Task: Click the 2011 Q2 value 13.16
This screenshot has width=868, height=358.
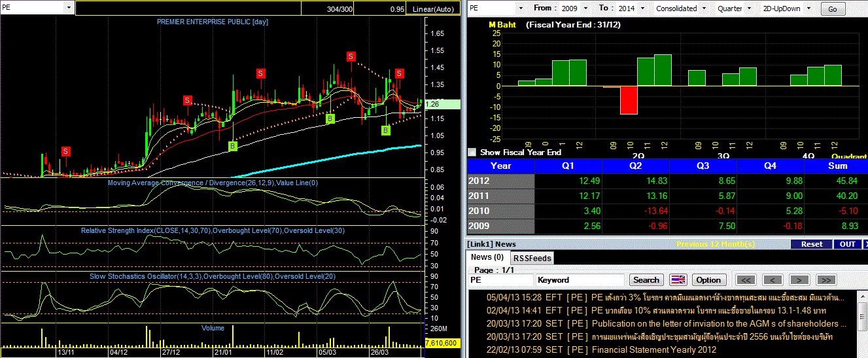Action: point(657,196)
